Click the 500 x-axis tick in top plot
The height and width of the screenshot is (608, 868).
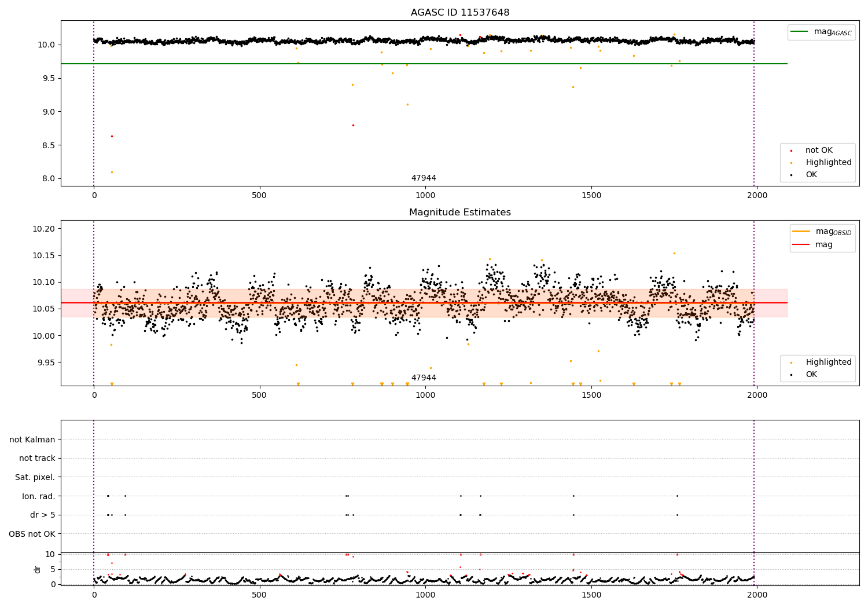point(259,196)
